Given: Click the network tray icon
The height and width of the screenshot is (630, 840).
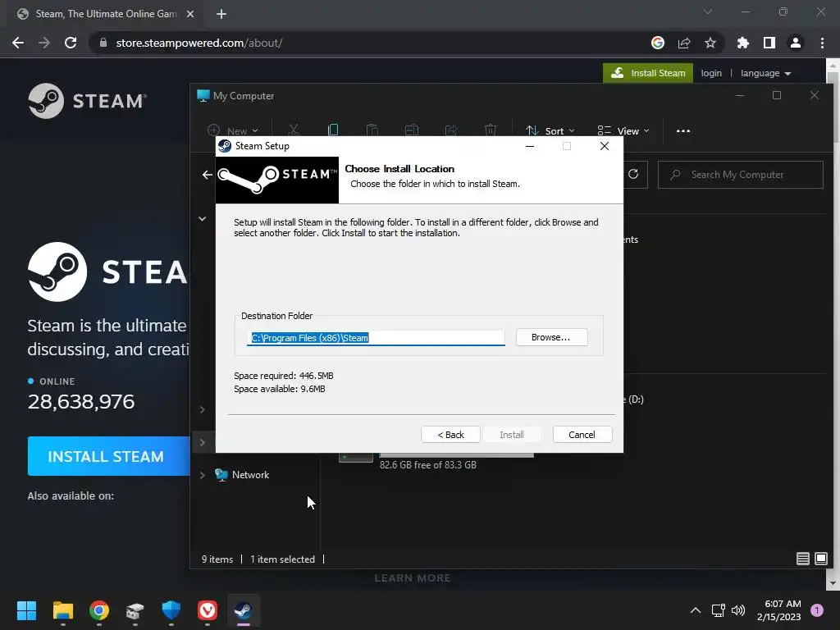Looking at the screenshot, I should (718, 610).
